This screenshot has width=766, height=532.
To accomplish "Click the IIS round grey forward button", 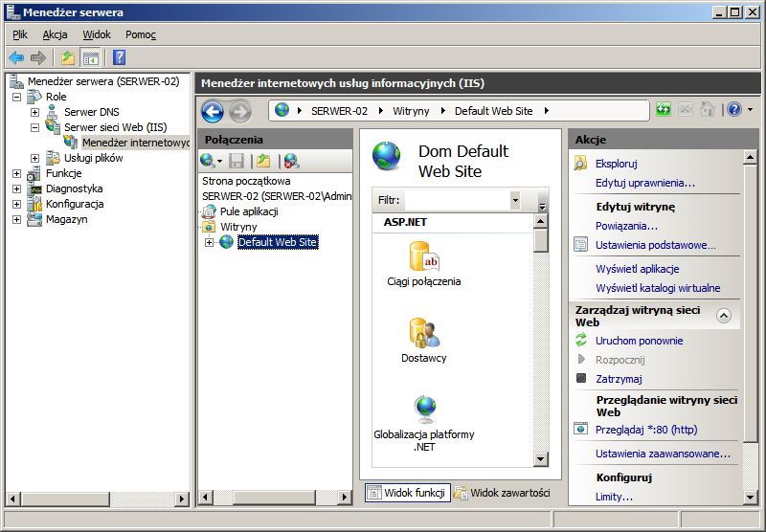I will (x=240, y=112).
